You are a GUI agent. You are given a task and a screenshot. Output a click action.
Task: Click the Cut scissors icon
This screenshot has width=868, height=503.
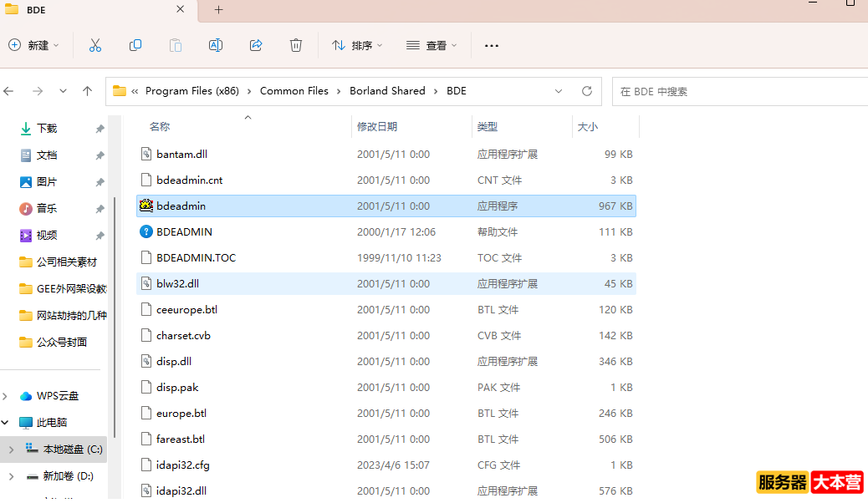pos(95,45)
